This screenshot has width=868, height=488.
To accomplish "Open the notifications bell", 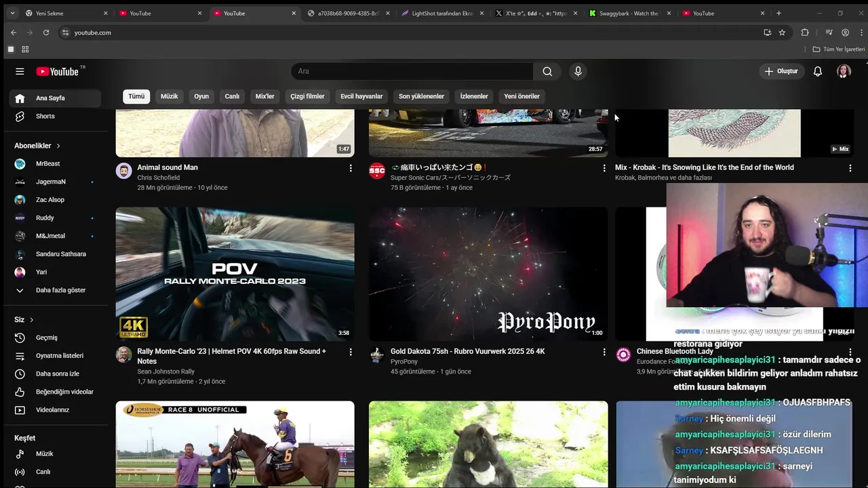I will pos(818,71).
